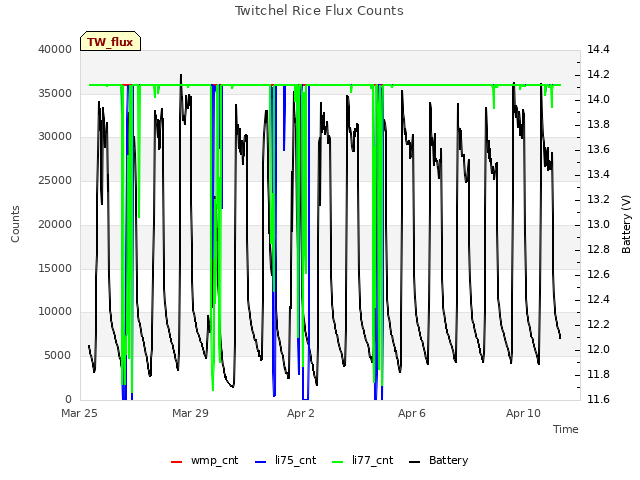The height and width of the screenshot is (480, 640).
Task: Click the chart title Twitchel Rice Flux Counts
Action: coord(319,11)
